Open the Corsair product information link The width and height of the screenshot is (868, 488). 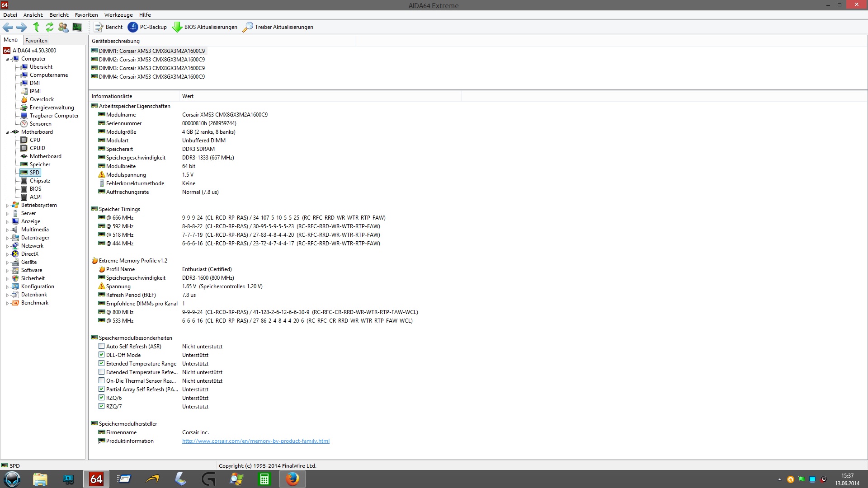coord(255,441)
